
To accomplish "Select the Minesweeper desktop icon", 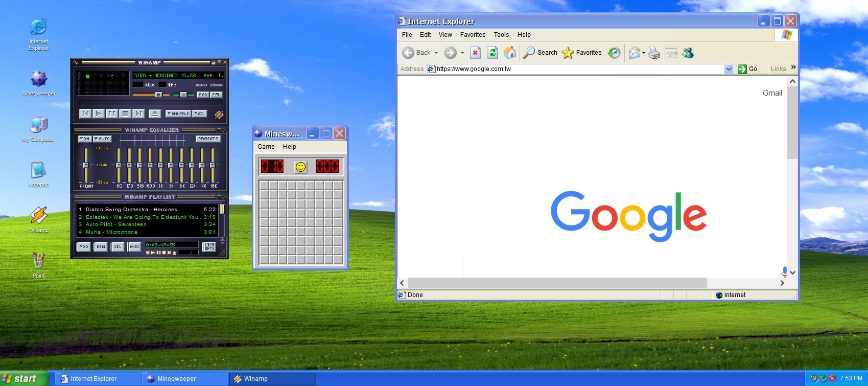I will click(39, 83).
